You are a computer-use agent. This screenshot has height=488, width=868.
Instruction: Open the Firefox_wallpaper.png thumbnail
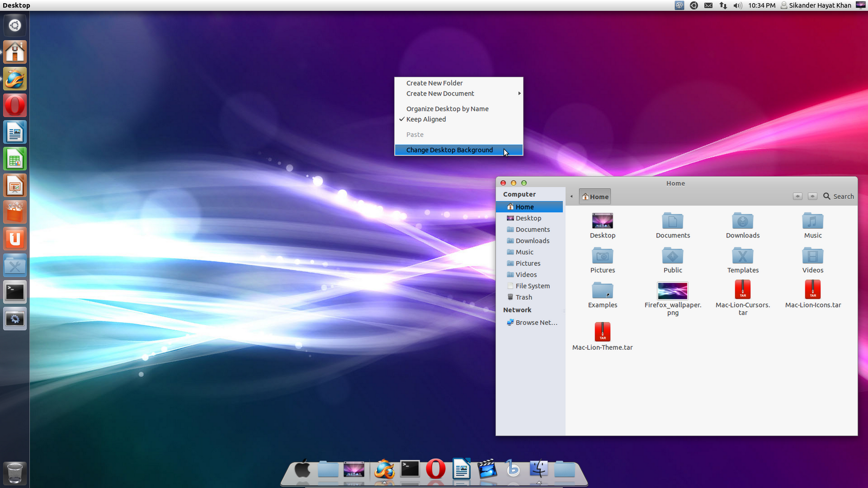(672, 291)
